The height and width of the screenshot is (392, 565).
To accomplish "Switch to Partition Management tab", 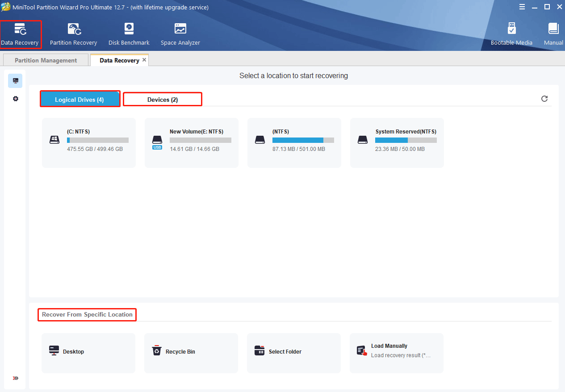I will (46, 60).
